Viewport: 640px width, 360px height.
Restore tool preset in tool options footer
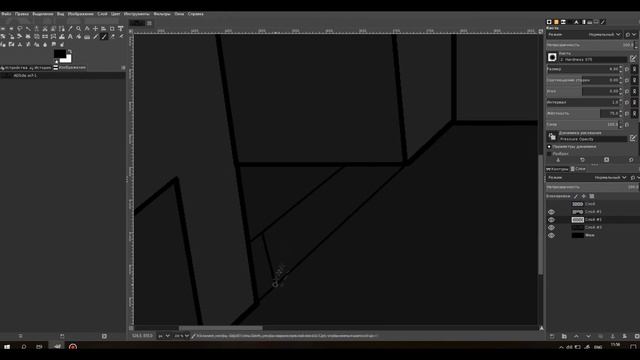coord(582,160)
